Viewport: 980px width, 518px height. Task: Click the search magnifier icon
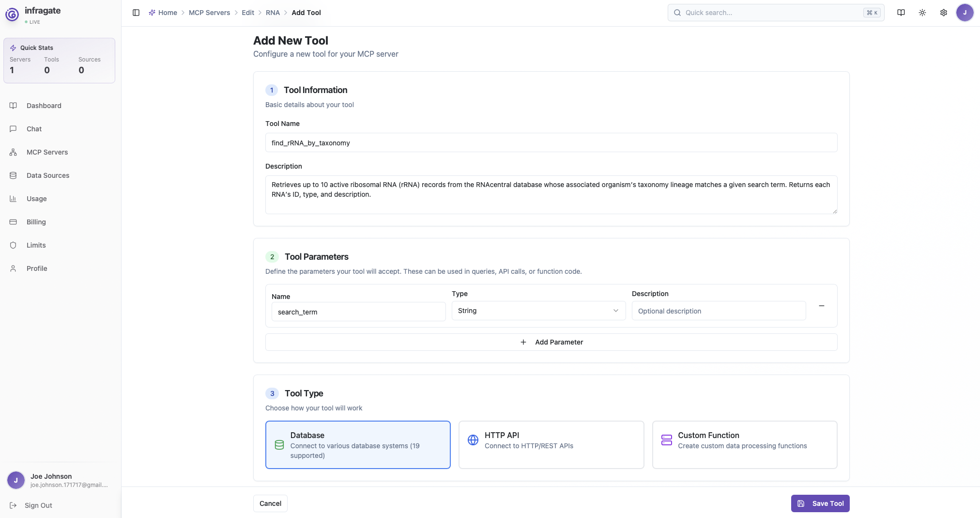tap(677, 13)
